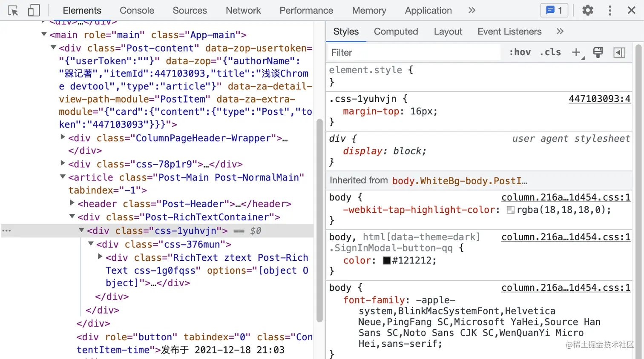Click the new style rule plus icon
This screenshot has width=644, height=359.
point(576,52)
